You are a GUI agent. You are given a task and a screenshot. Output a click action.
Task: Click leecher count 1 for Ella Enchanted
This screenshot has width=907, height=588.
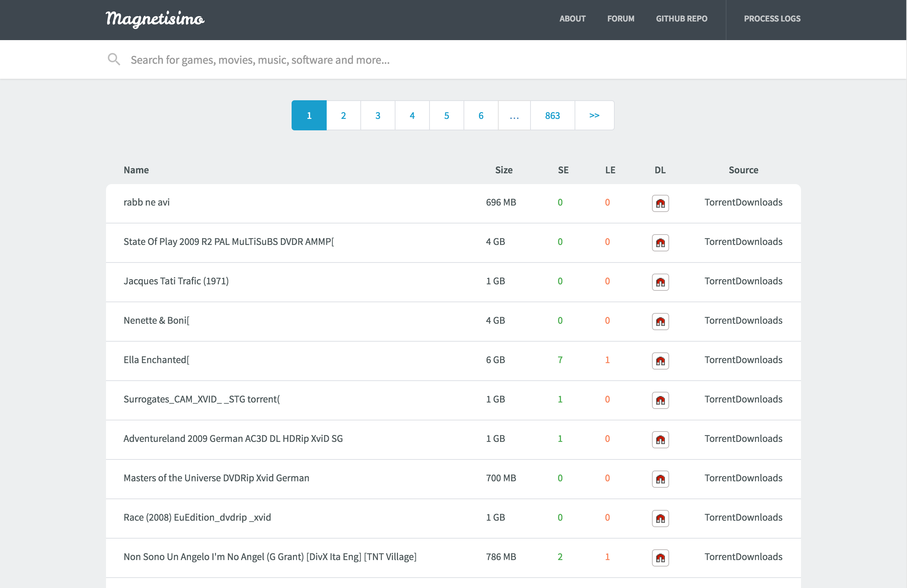607,360
